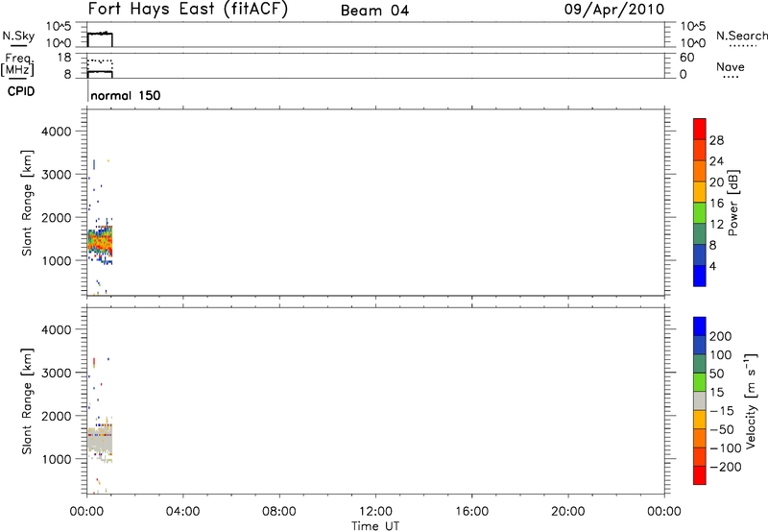Viewport: 768px width, 532px height.
Task: Click the '-15' velocity colorbar label
Action: (722, 411)
